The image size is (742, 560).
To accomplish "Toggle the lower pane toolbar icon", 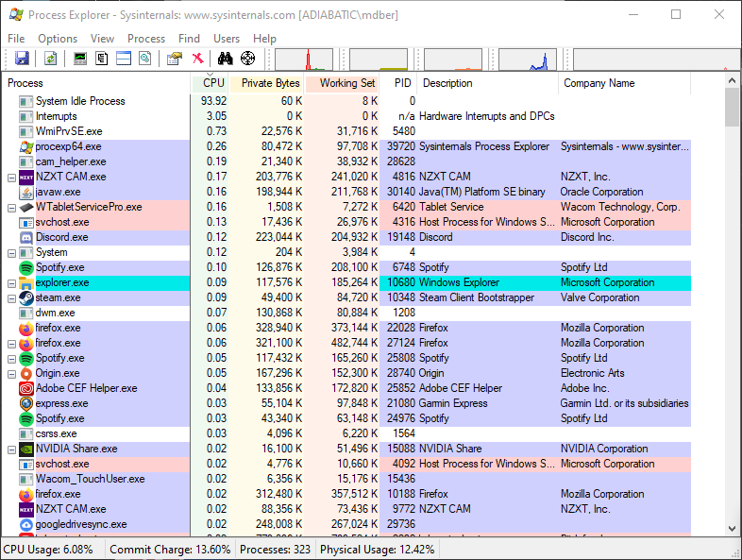I will pyautogui.click(x=124, y=59).
